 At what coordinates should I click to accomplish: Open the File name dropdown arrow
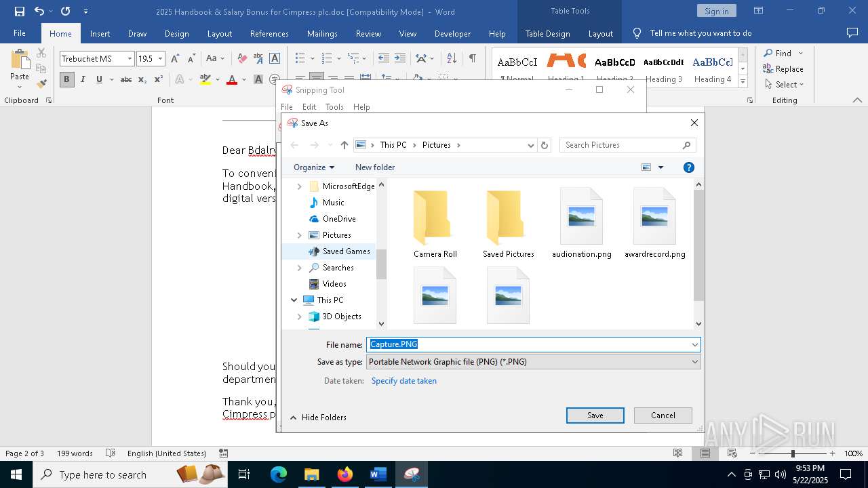(694, 345)
